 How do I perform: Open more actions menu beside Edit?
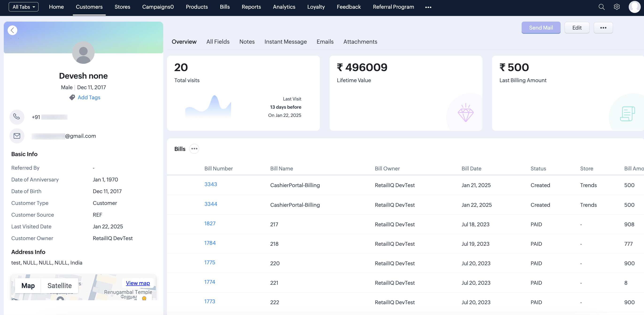coord(603,28)
